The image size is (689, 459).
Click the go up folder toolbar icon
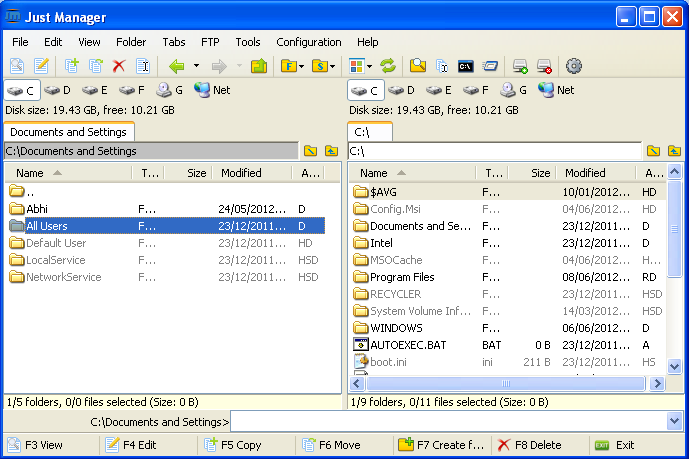(259, 66)
